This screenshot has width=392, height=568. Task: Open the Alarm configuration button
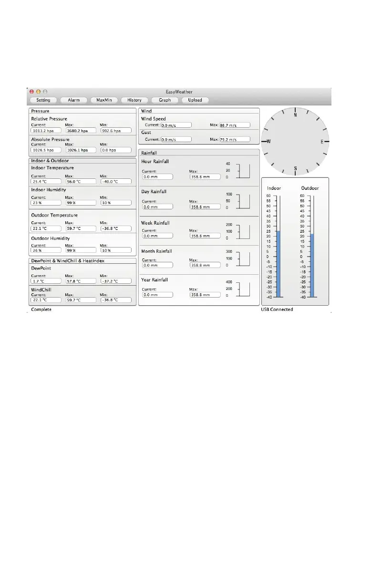click(x=73, y=100)
